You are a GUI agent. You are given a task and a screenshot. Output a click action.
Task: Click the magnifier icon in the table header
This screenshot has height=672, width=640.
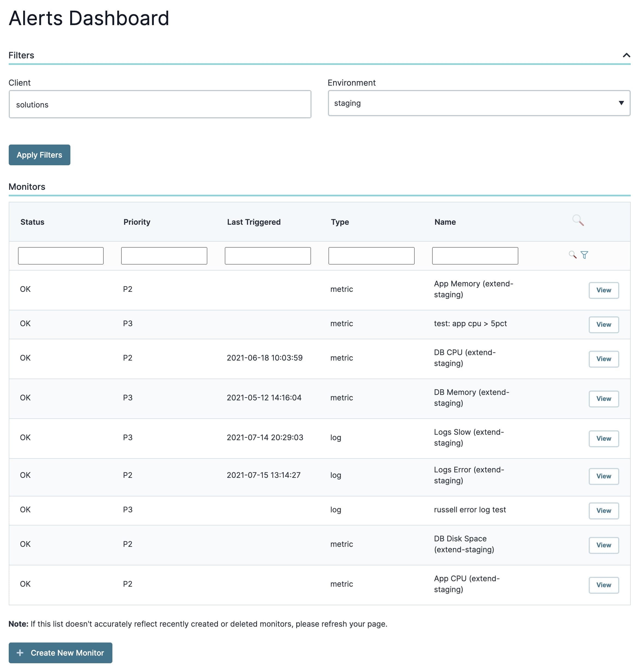[x=578, y=220]
